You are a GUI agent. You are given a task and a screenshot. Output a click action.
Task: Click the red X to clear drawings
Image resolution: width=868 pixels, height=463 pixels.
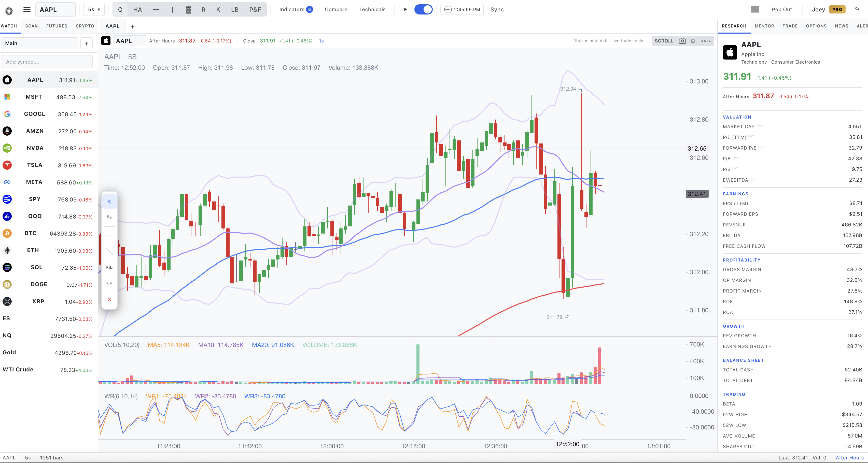[x=109, y=299]
